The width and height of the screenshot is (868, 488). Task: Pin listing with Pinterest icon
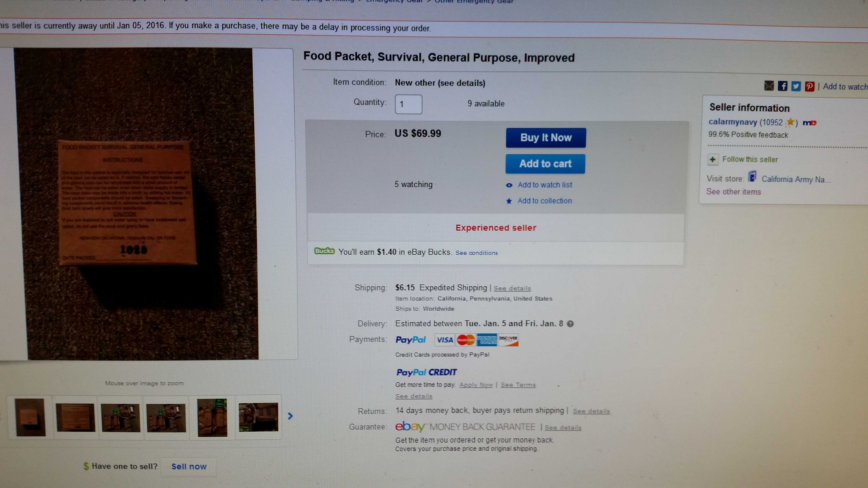point(809,87)
